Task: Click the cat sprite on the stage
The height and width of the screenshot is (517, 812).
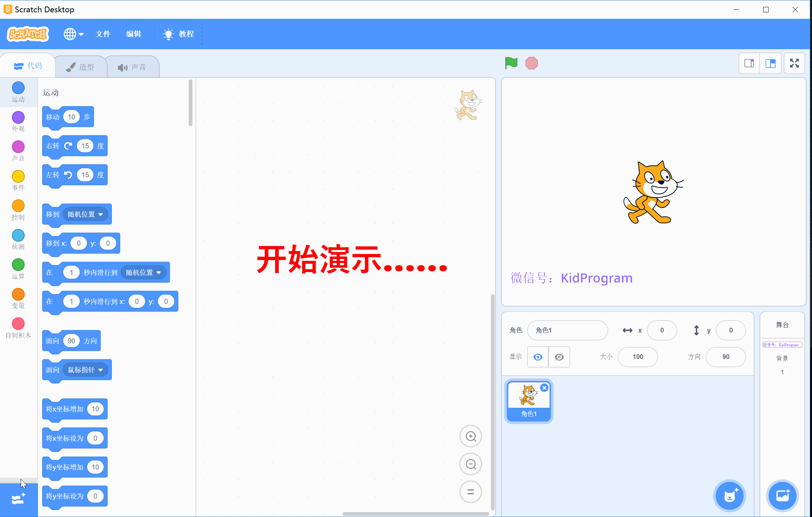Action: [653, 192]
